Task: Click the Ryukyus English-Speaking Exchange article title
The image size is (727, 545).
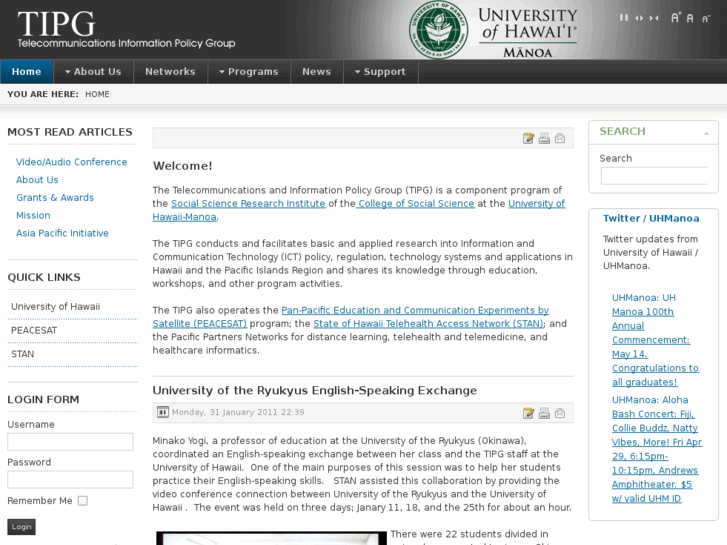Action: pos(315,391)
